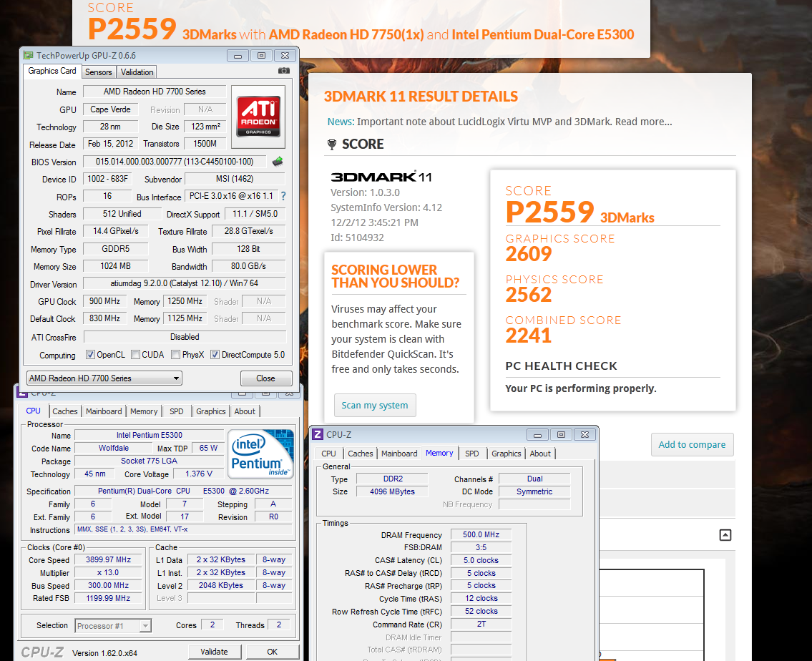Image resolution: width=812 pixels, height=661 pixels.
Task: Click the Graphics Score value 2609
Action: [529, 254]
